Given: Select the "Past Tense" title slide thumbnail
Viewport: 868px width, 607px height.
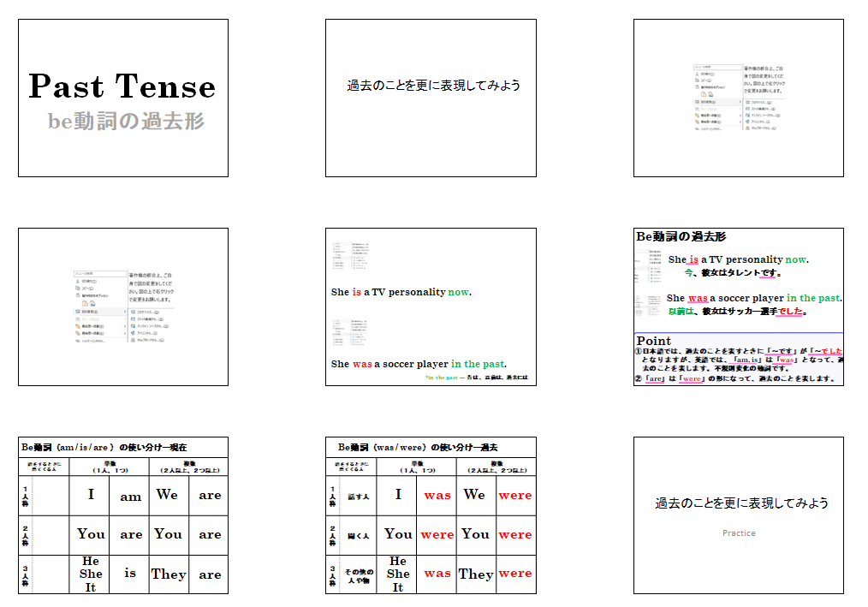Looking at the screenshot, I should pos(123,98).
